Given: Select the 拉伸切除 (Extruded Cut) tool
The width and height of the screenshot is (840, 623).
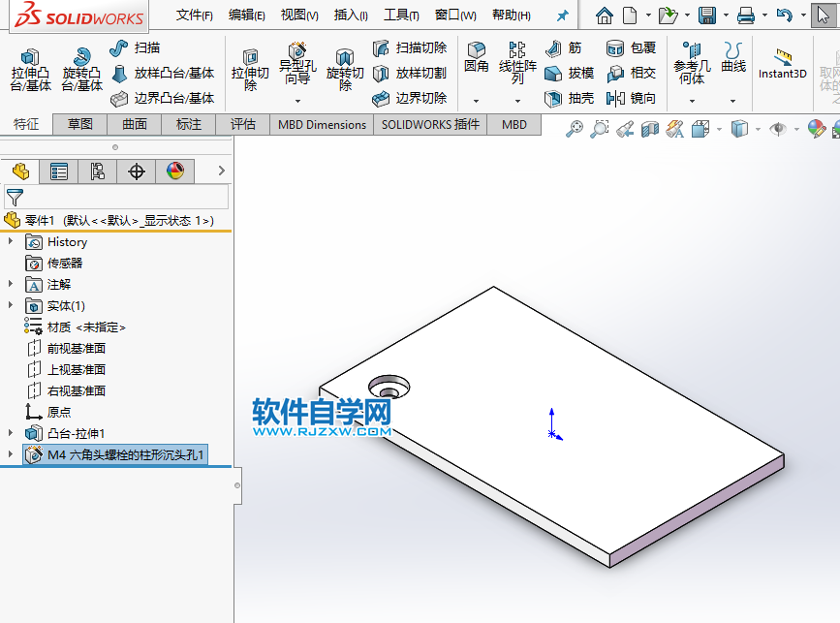Looking at the screenshot, I should (x=250, y=62).
